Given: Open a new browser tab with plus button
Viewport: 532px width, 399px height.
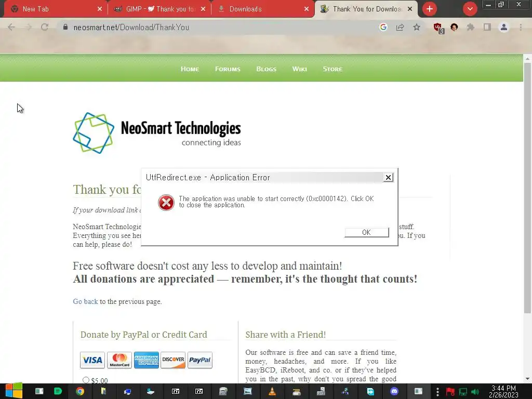Looking at the screenshot, I should 430,9.
